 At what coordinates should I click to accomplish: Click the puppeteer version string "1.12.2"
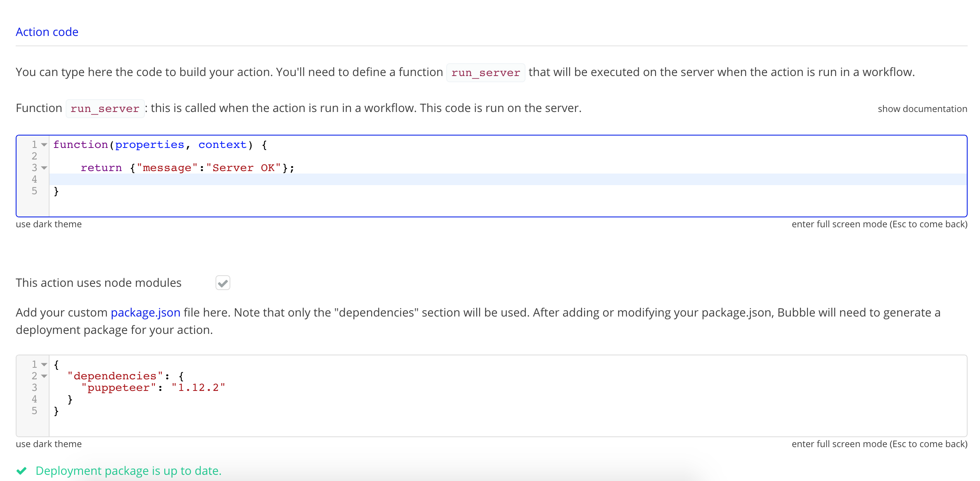tap(198, 388)
